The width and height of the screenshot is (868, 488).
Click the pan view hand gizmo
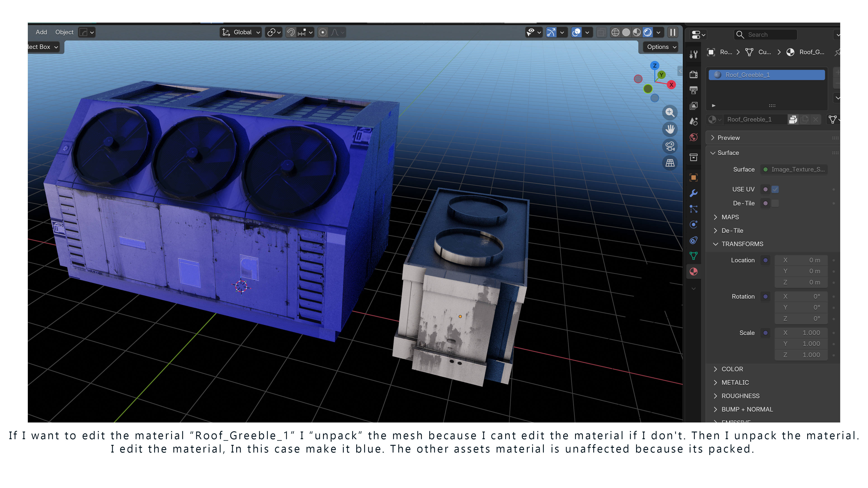670,129
